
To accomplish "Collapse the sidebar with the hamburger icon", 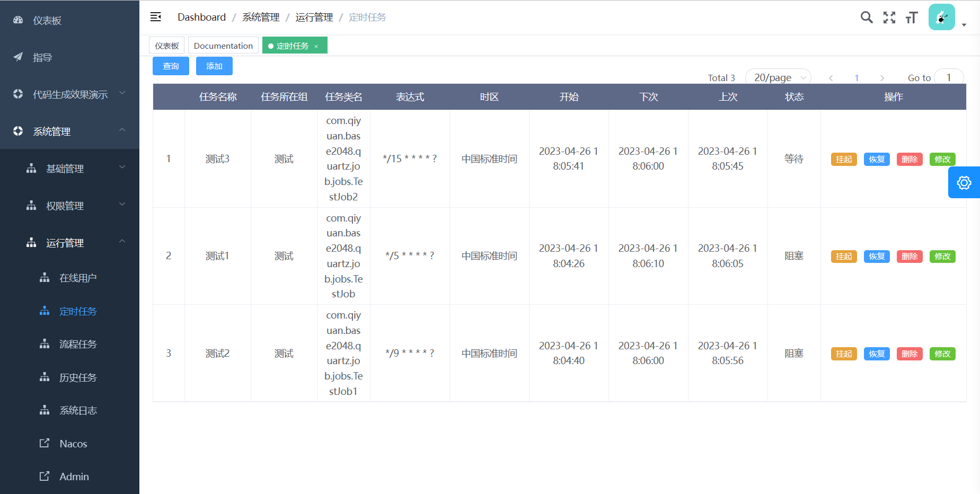I will (155, 16).
